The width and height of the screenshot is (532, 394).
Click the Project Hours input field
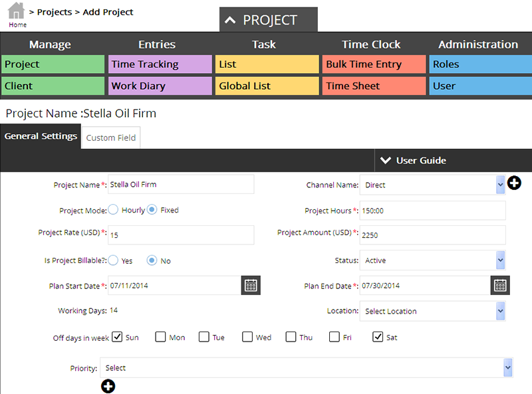pyautogui.click(x=432, y=211)
